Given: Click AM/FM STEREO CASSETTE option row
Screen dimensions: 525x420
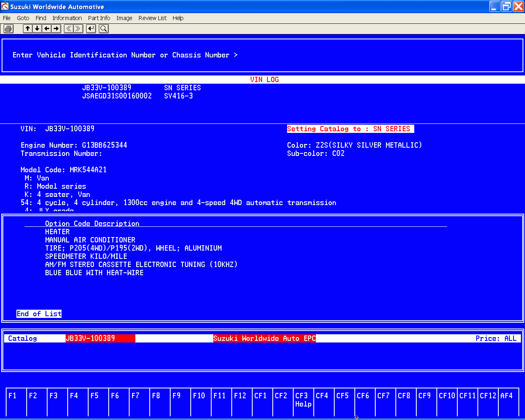Looking at the screenshot, I should point(142,265).
